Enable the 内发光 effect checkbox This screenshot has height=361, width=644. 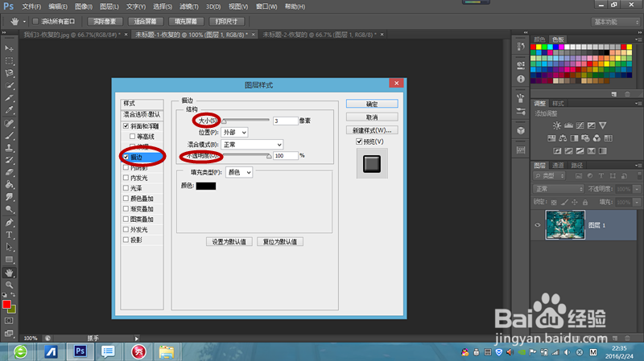126,178
